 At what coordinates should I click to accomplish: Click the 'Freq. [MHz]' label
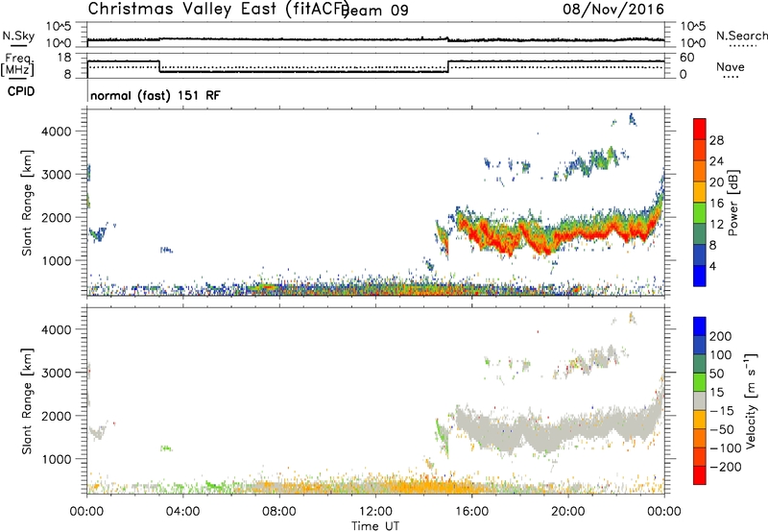point(17,64)
